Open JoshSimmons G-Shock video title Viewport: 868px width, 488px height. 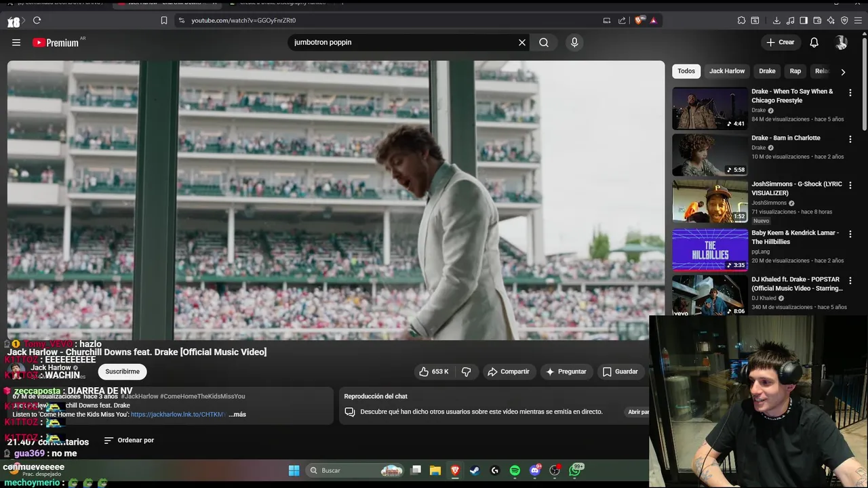[x=797, y=188]
